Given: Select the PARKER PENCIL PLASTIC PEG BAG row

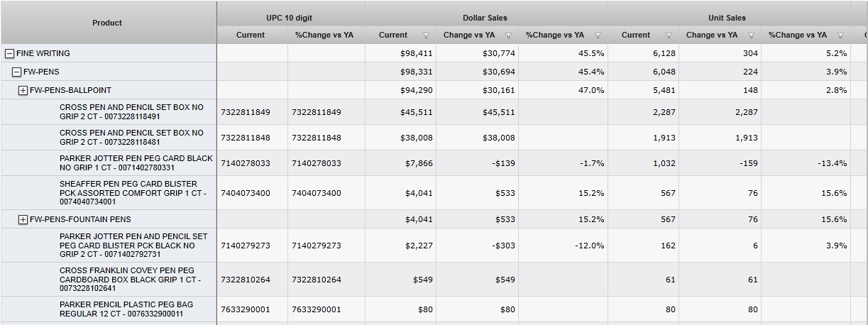Looking at the screenshot, I should 126,309.
